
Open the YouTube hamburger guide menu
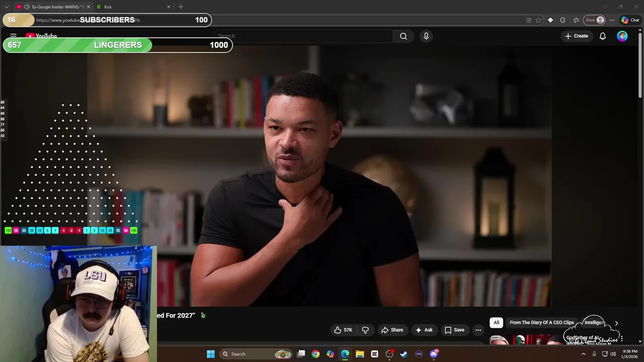pyautogui.click(x=14, y=36)
